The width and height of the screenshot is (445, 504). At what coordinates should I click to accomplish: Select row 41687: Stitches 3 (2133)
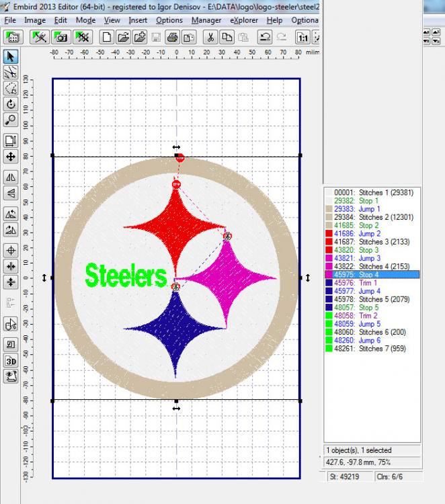(x=372, y=242)
